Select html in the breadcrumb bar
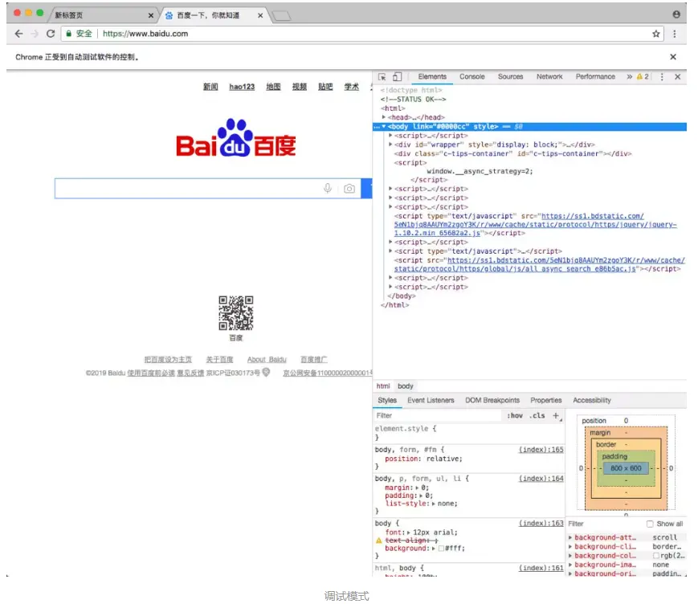 click(383, 386)
